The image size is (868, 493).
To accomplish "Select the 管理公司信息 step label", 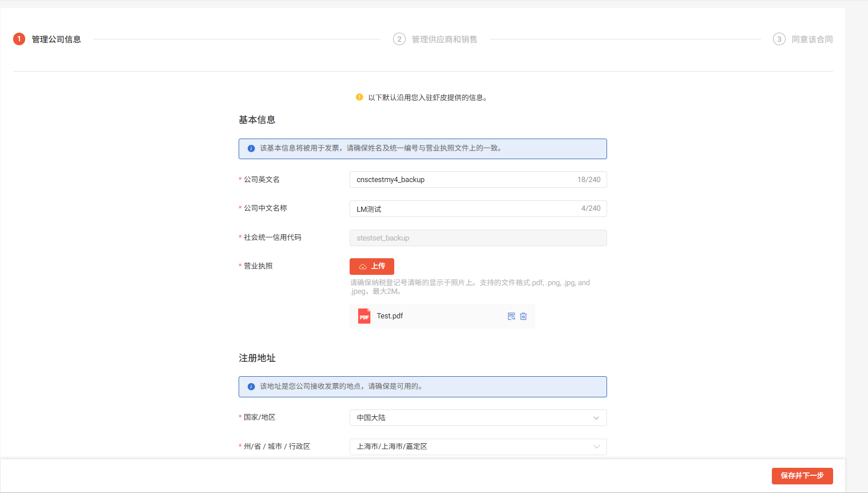I will coord(56,40).
